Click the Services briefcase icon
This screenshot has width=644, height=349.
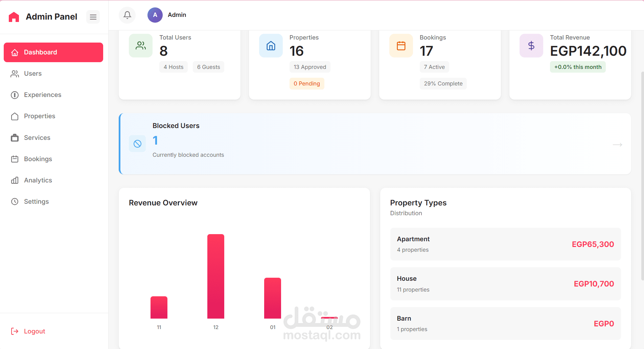(15, 138)
